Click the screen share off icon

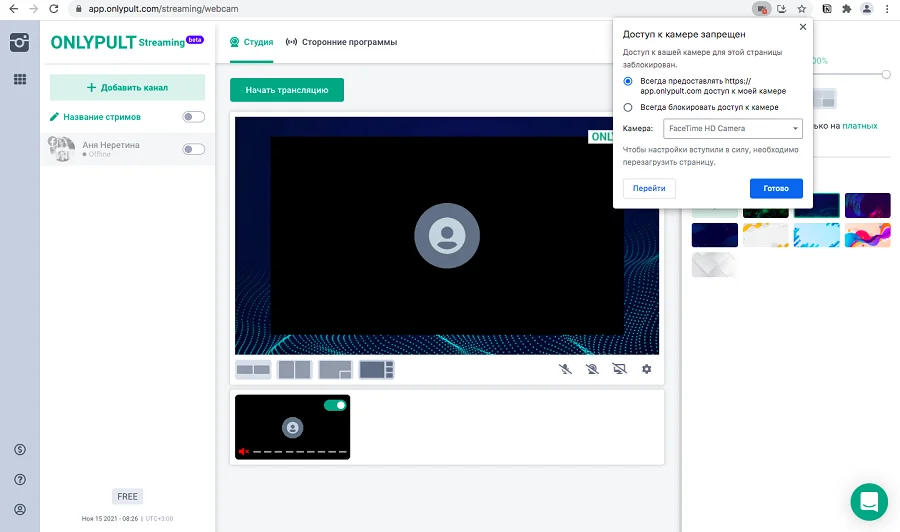click(x=619, y=369)
